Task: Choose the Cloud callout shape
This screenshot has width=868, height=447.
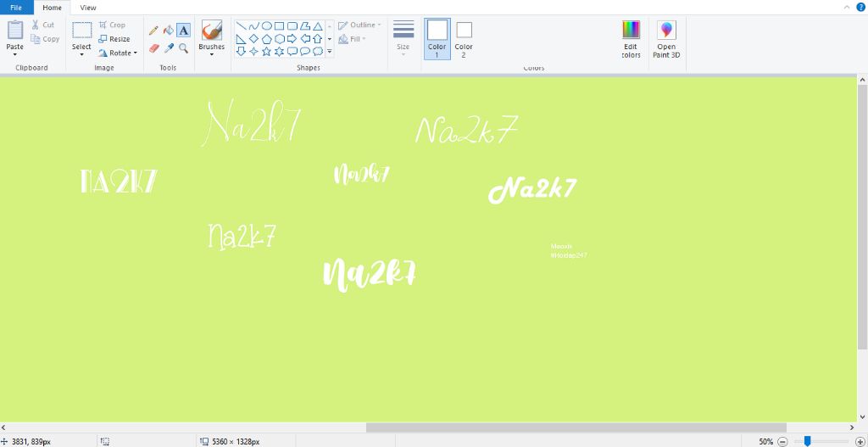Action: point(317,52)
